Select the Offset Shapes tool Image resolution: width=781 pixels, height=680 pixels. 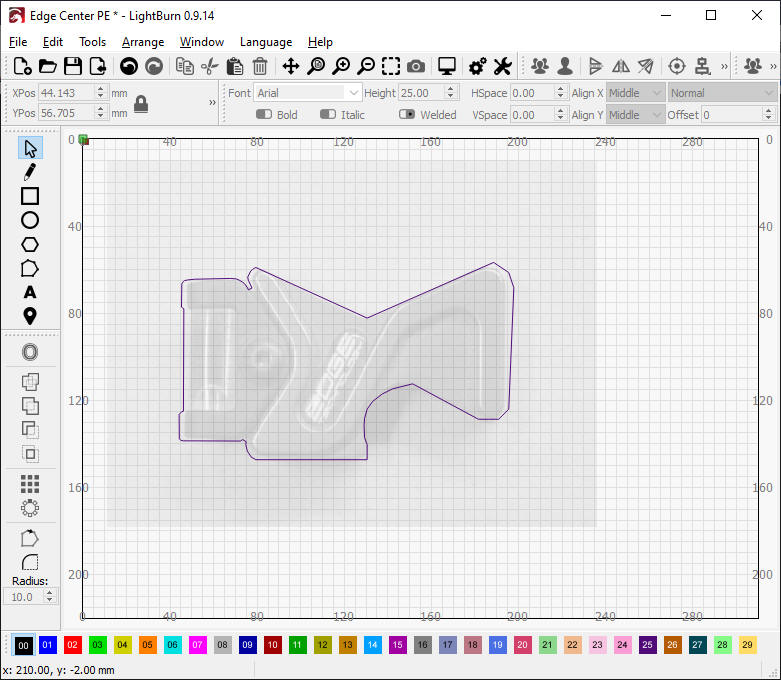point(30,352)
